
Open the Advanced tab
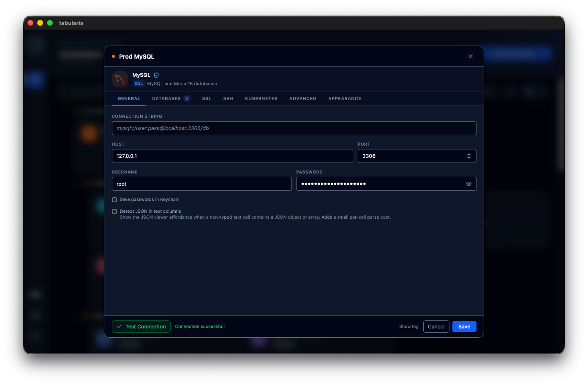coord(303,99)
